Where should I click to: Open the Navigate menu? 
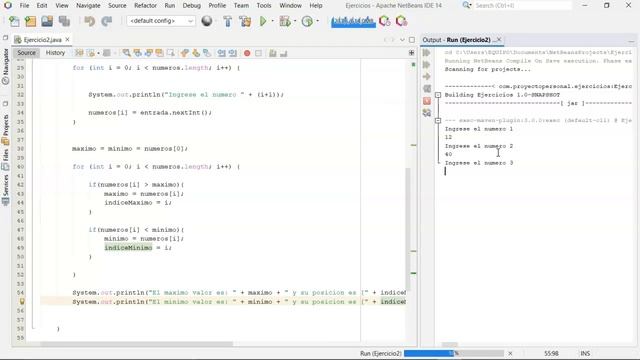point(88,6)
